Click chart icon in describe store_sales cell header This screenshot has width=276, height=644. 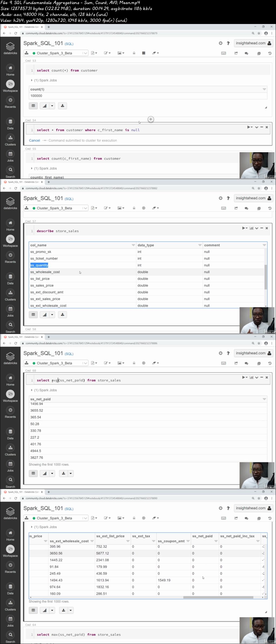point(251,228)
